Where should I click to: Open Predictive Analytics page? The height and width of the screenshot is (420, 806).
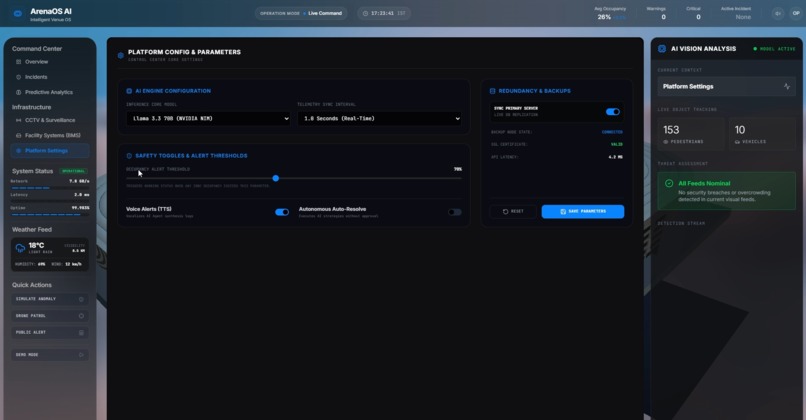click(50, 93)
